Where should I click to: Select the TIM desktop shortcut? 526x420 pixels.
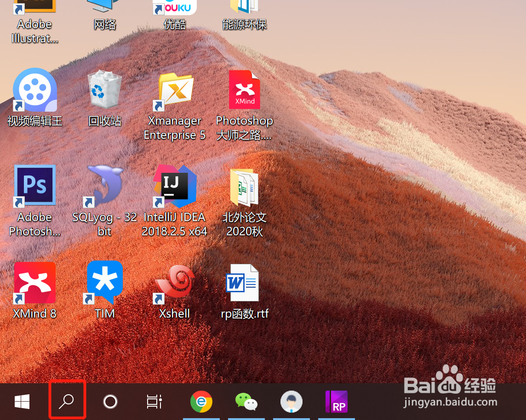[105, 282]
